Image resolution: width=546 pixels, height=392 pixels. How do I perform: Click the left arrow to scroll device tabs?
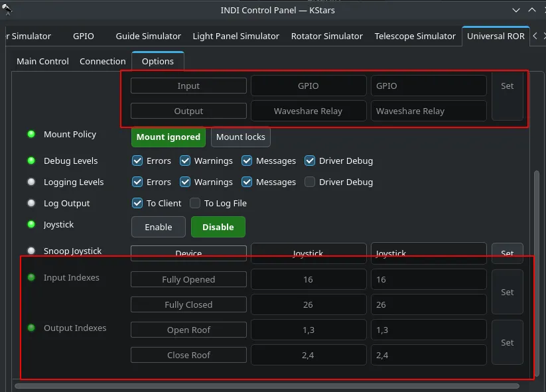[x=535, y=36]
